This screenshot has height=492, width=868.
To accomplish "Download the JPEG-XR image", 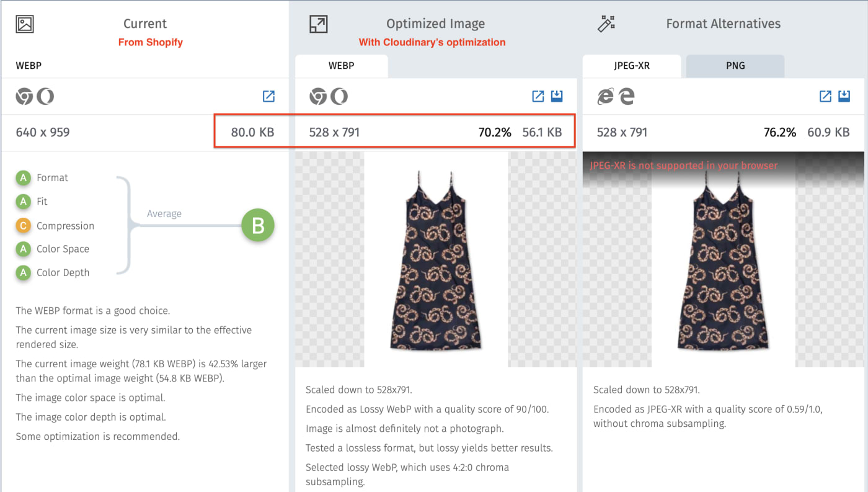I will coord(844,96).
